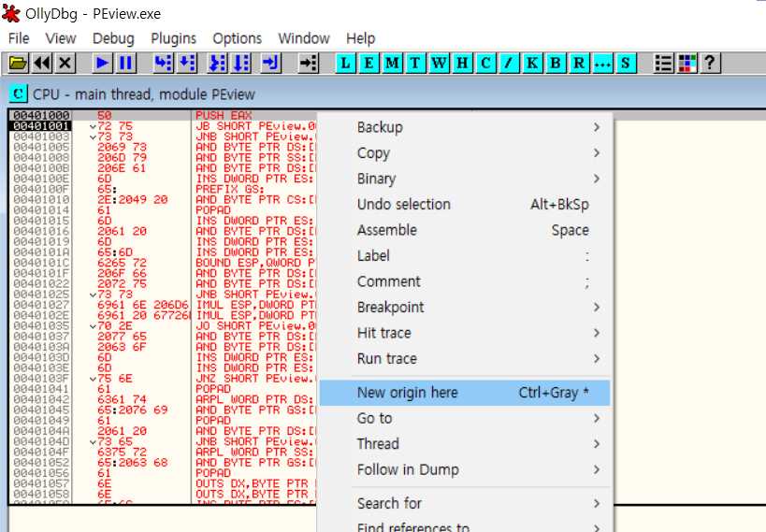Expand the Breakpoint submenu

465,307
